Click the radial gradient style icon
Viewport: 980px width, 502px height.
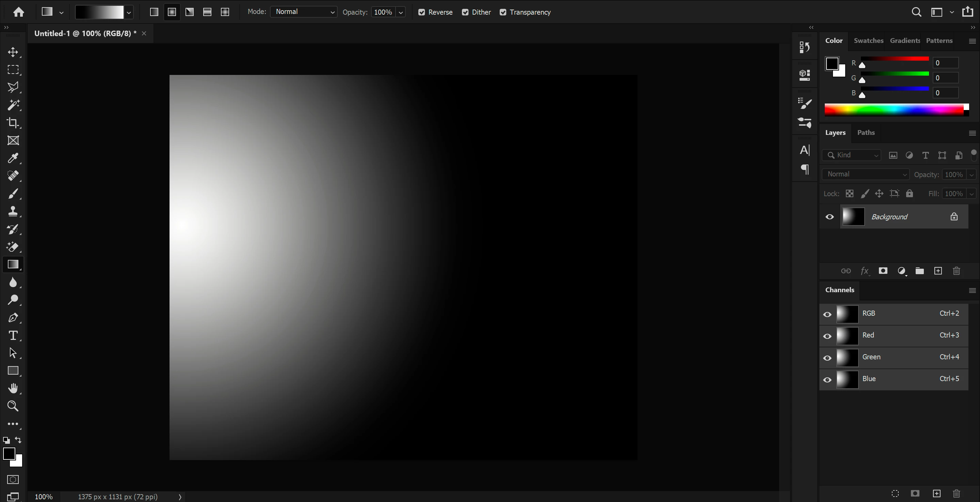172,12
